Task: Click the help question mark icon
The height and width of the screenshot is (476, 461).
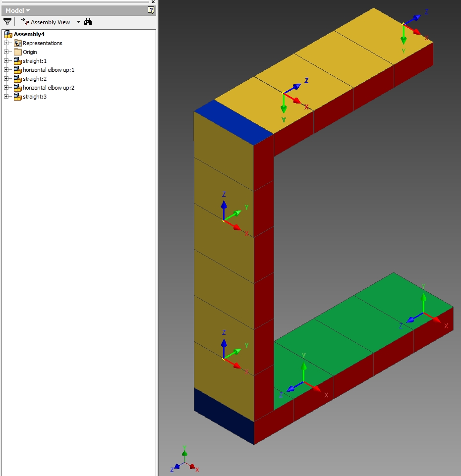Action: (x=150, y=9)
